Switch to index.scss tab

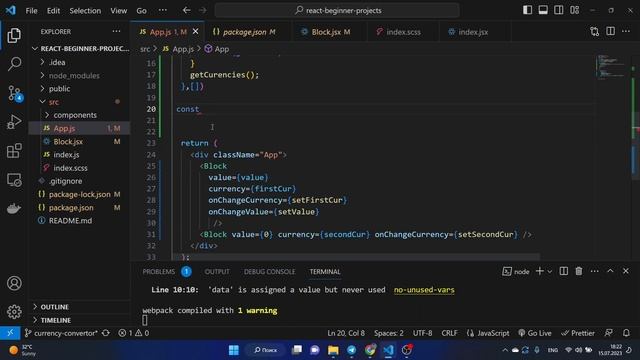(x=403, y=32)
